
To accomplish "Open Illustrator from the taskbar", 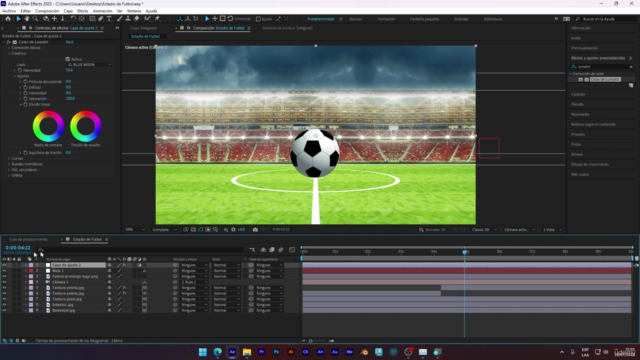I will [x=291, y=352].
